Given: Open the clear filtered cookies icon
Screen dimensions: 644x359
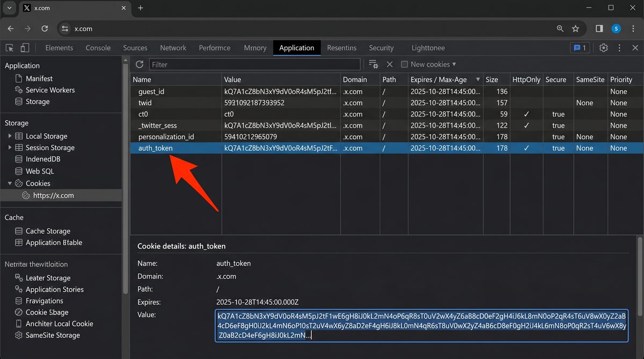Looking at the screenshot, I should (374, 64).
